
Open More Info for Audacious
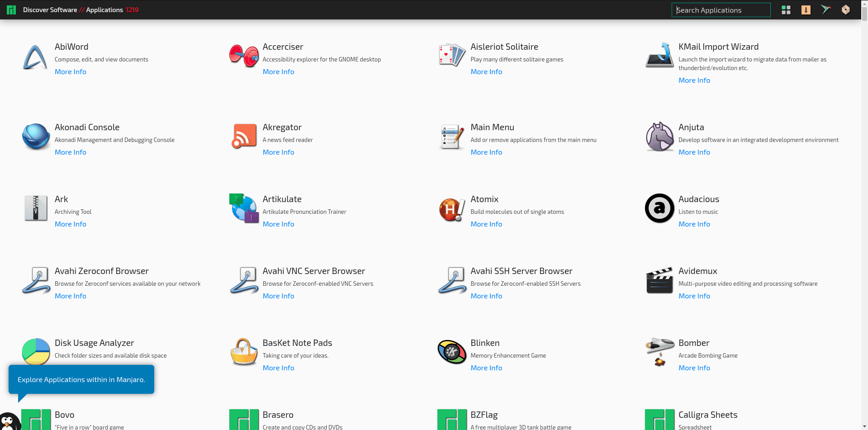[x=694, y=224]
